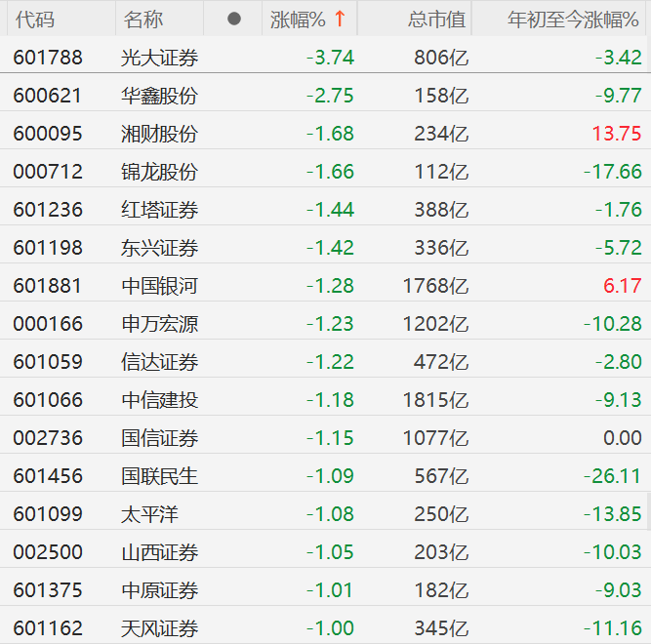Image resolution: width=651 pixels, height=644 pixels.
Task: Open 湘财股份 stock name
Action: [x=159, y=134]
